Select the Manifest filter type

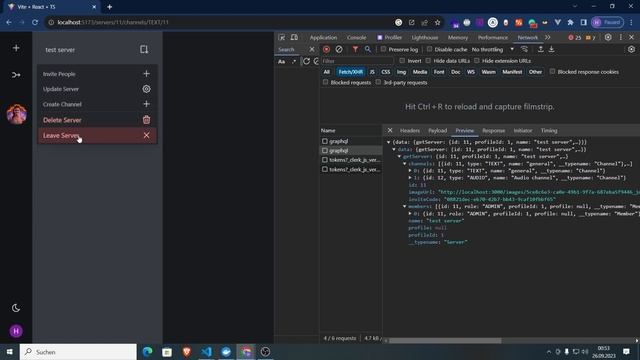coord(512,72)
